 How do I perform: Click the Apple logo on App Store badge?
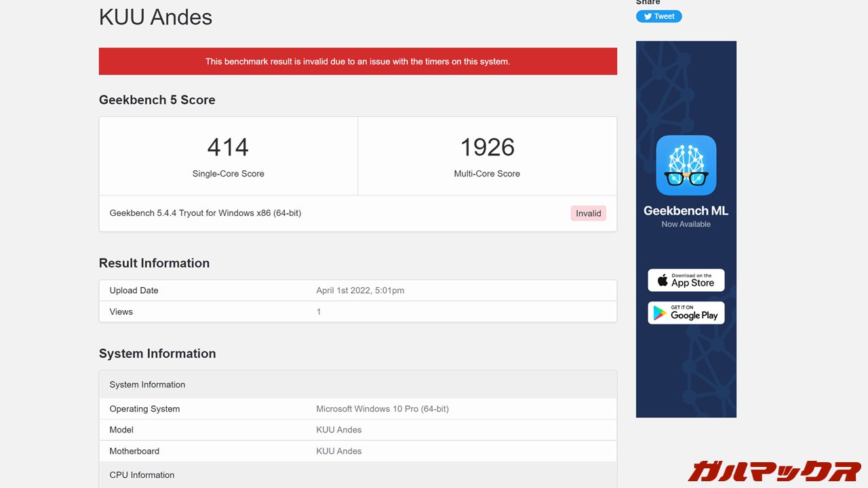(x=663, y=280)
